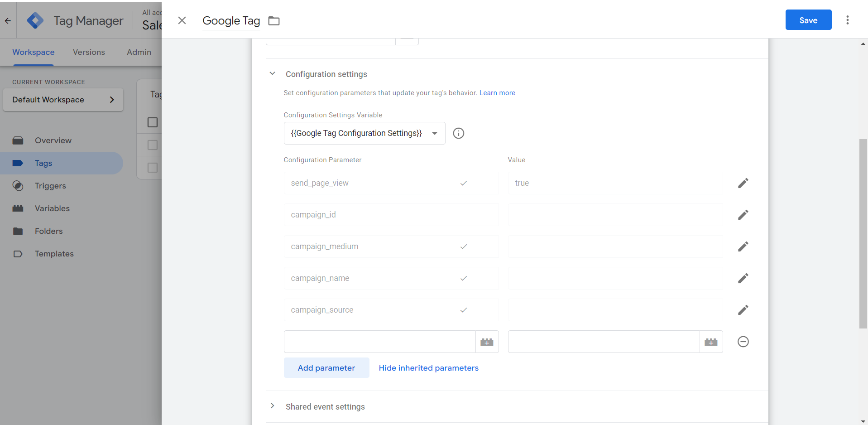Open Variables in the sidebar
This screenshot has width=868, height=425.
click(x=52, y=208)
